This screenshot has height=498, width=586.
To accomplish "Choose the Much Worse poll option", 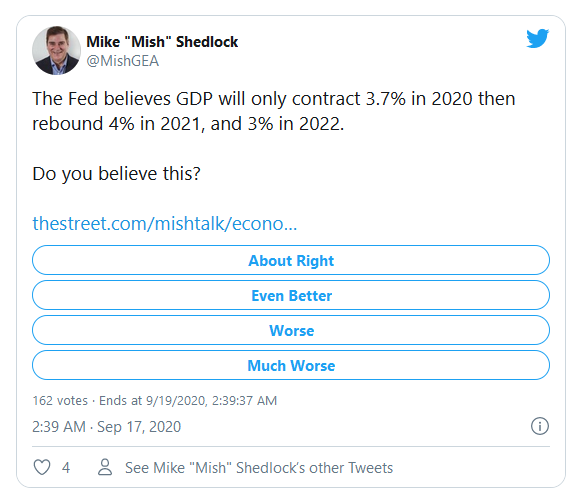I will pyautogui.click(x=291, y=365).
